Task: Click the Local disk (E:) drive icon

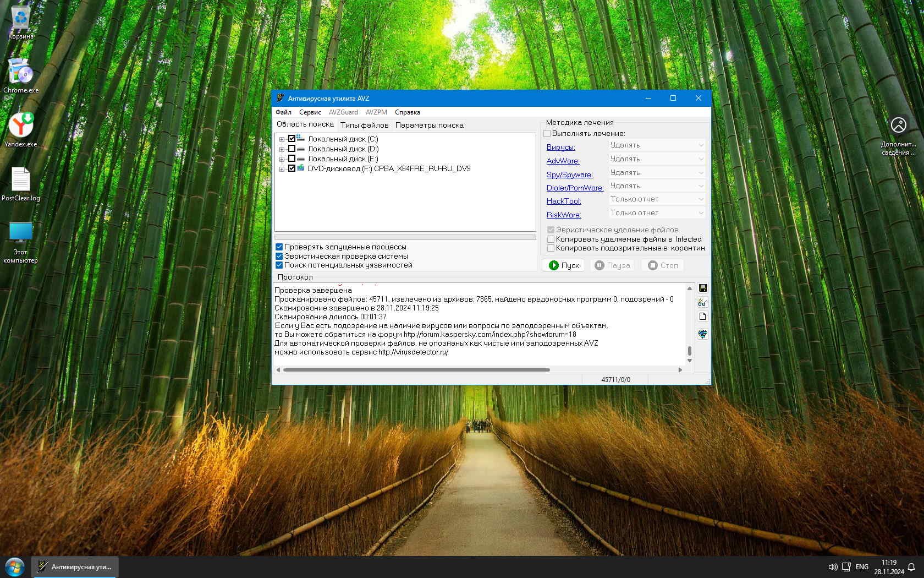Action: 300,159
